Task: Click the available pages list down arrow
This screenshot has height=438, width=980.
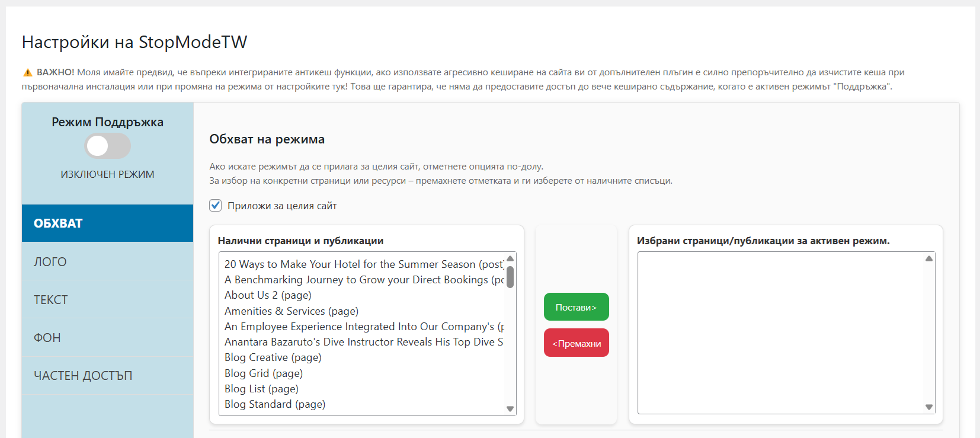Action: tap(510, 408)
